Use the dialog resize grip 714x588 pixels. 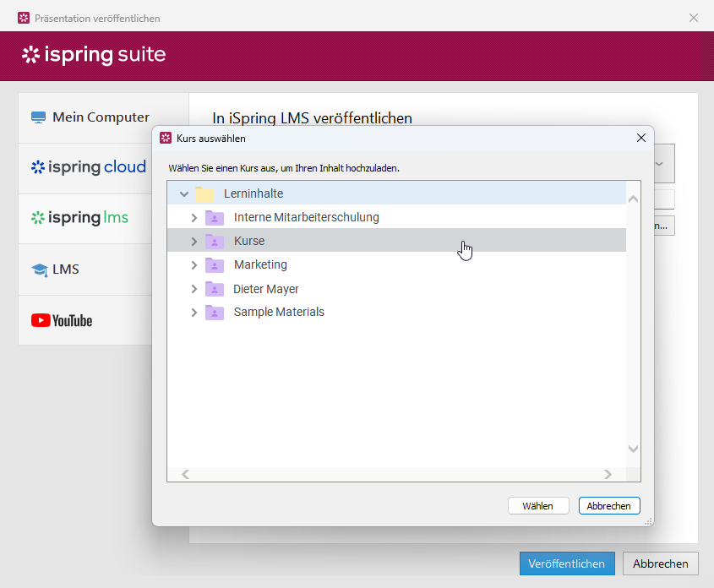point(648,521)
